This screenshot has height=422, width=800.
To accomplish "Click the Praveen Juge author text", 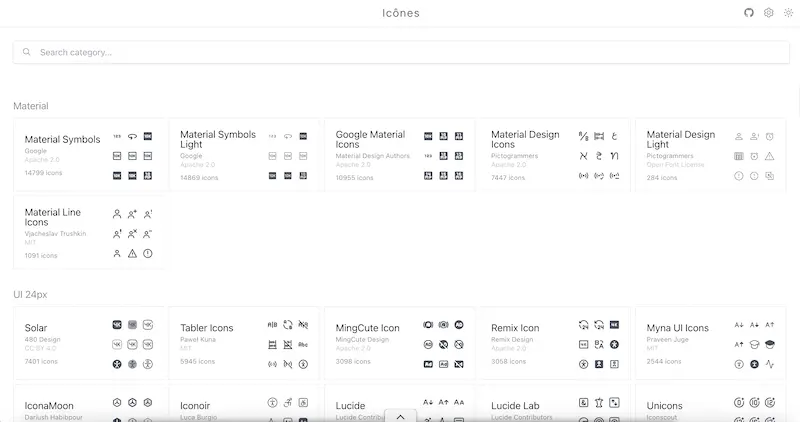I will pyautogui.click(x=667, y=339).
